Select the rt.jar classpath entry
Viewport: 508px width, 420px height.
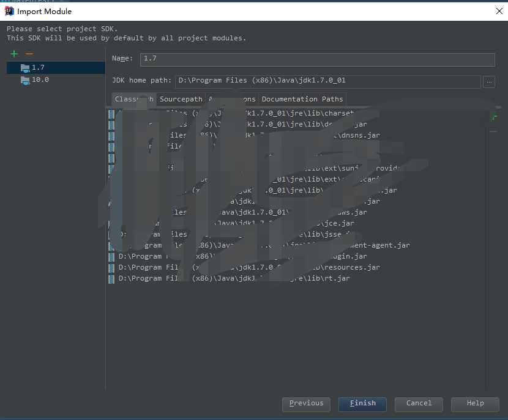(x=229, y=279)
